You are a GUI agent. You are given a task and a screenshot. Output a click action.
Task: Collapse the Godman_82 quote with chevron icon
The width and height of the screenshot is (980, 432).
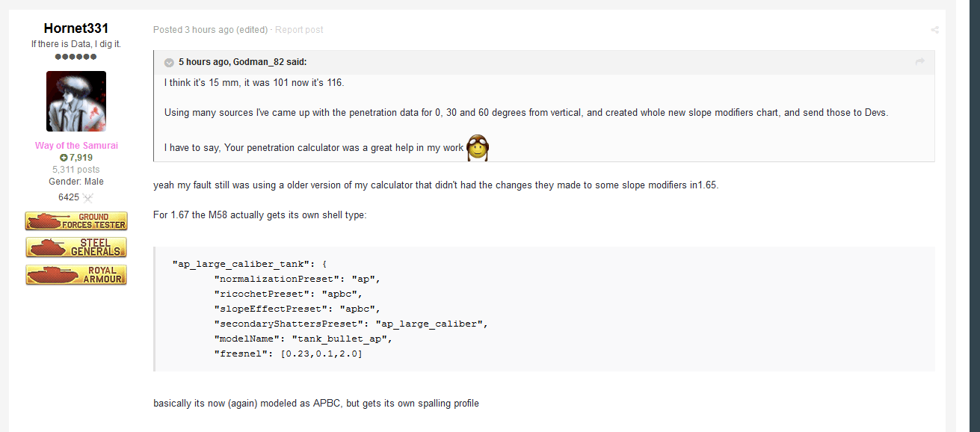[x=169, y=62]
